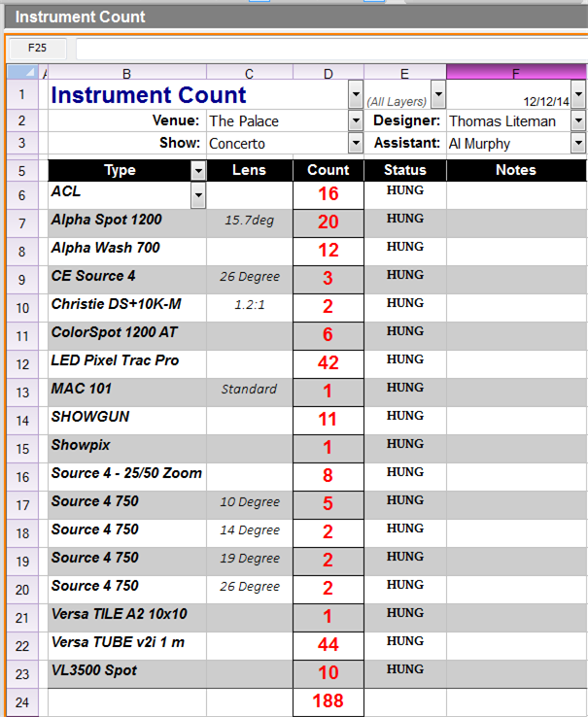Click the total count cell showing 188

pos(328,701)
